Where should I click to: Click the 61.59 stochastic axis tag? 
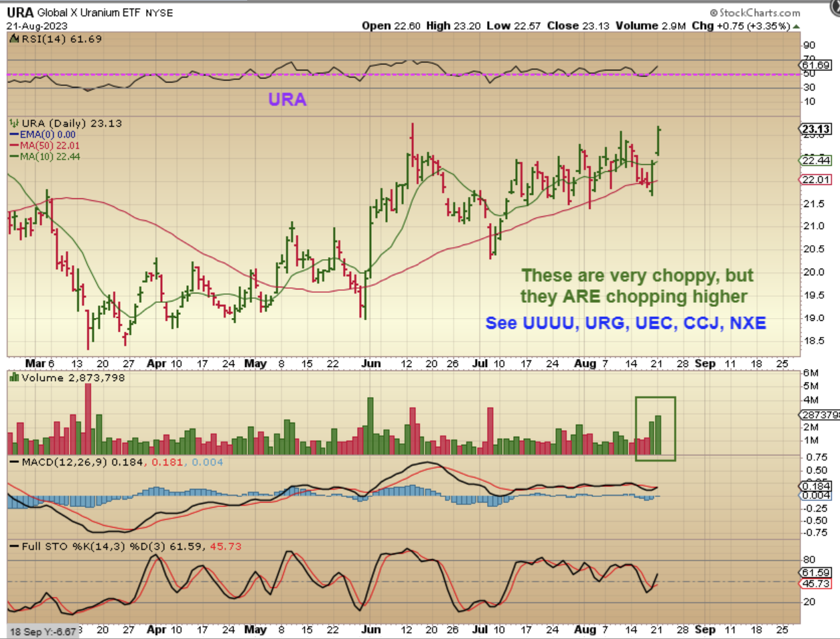tap(816, 573)
